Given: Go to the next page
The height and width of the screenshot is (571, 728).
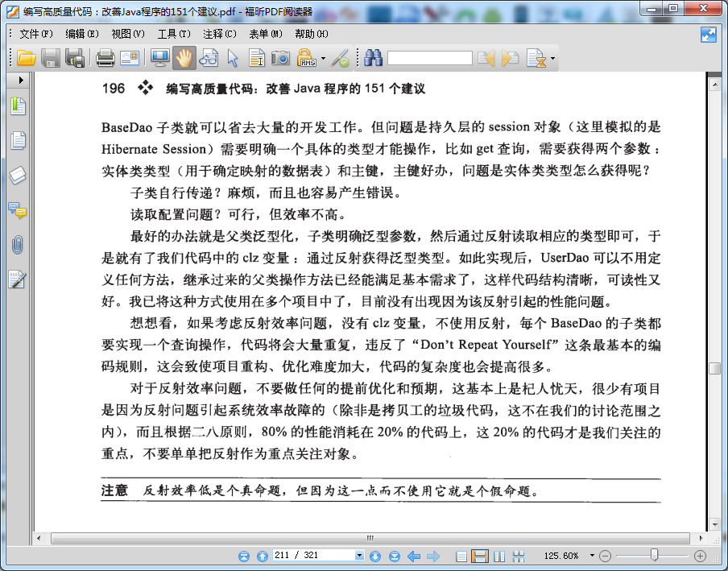Looking at the screenshot, I should pyautogui.click(x=375, y=556).
